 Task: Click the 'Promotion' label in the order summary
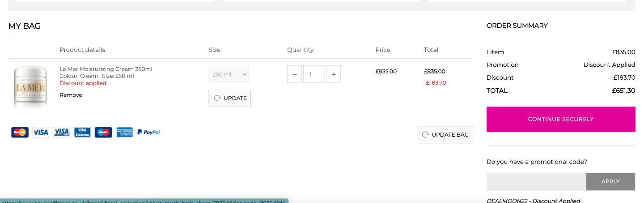tap(503, 65)
